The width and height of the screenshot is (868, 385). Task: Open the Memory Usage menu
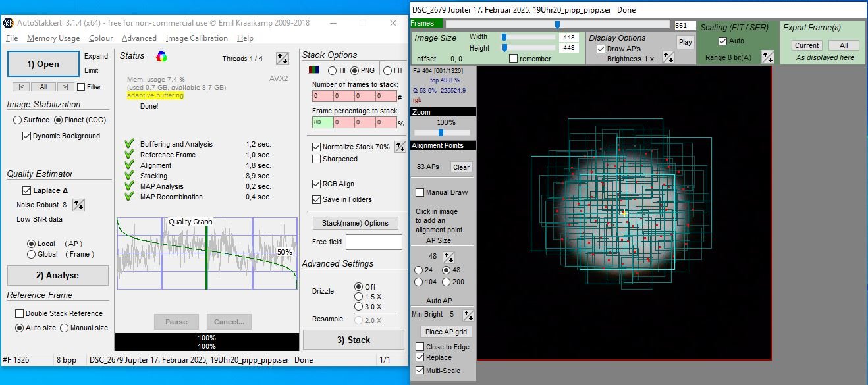pos(53,38)
